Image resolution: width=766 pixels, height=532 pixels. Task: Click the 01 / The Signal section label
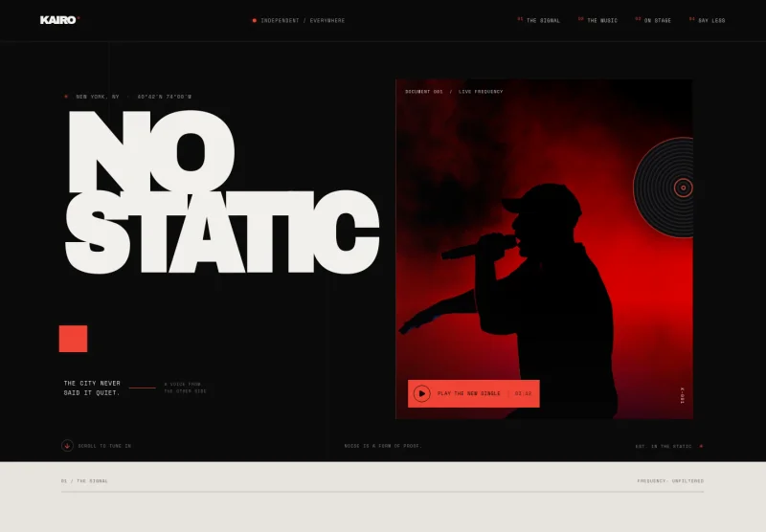84,481
